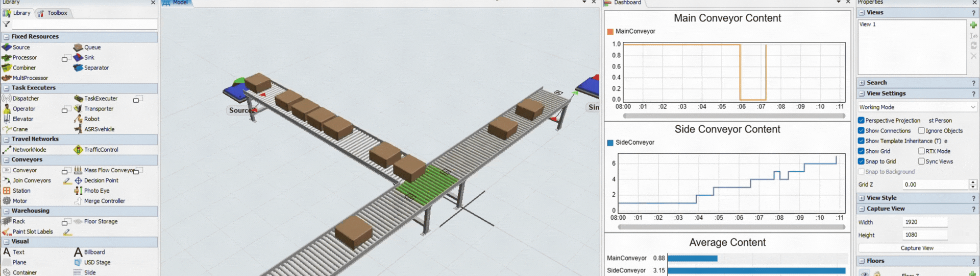Click Main Conveyor Content time scrollbar
This screenshot has height=276, width=980.
pos(733,116)
